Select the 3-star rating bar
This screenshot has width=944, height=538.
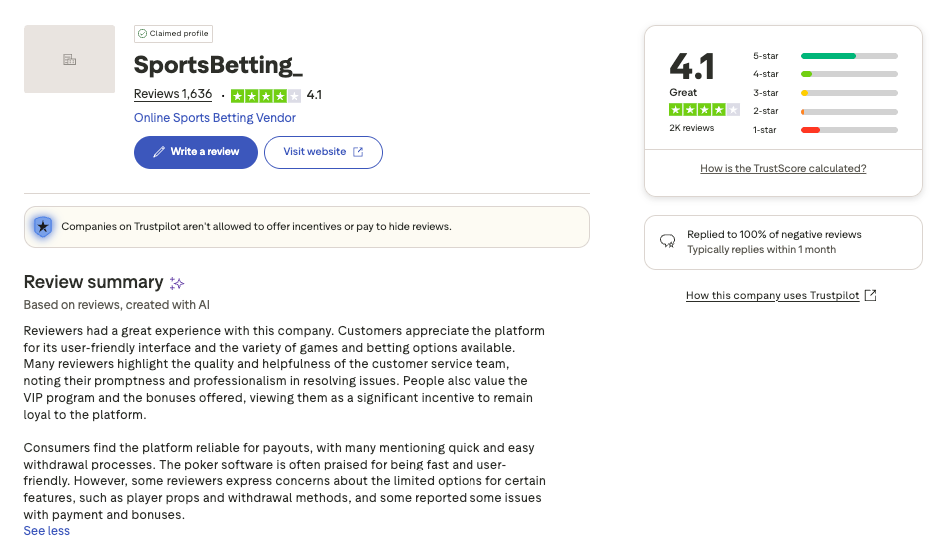848,93
